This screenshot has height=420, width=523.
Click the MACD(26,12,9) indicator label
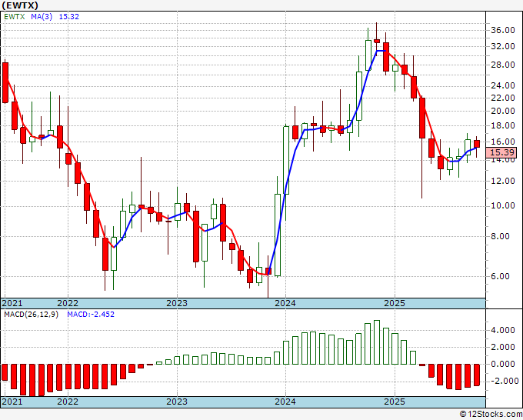click(31, 315)
